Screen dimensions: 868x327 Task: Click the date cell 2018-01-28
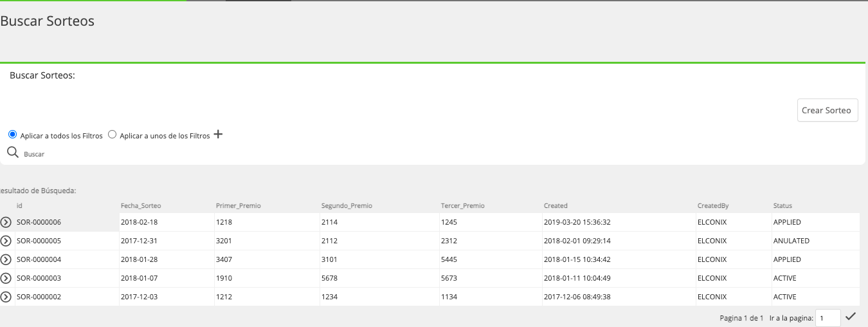139,259
